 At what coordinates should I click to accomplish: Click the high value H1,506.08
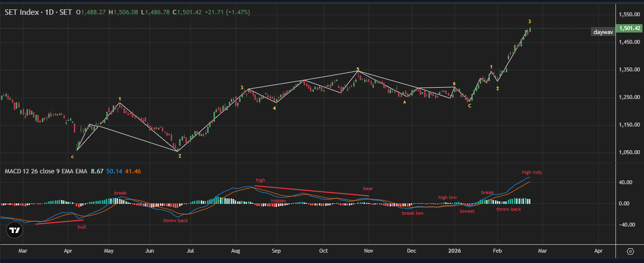point(123,12)
